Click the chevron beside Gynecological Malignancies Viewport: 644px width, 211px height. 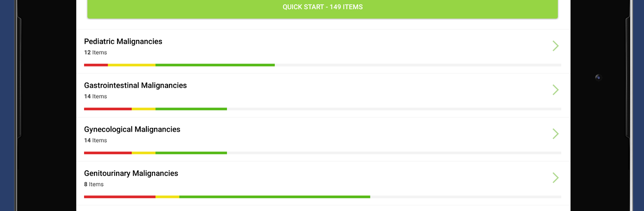click(x=555, y=134)
